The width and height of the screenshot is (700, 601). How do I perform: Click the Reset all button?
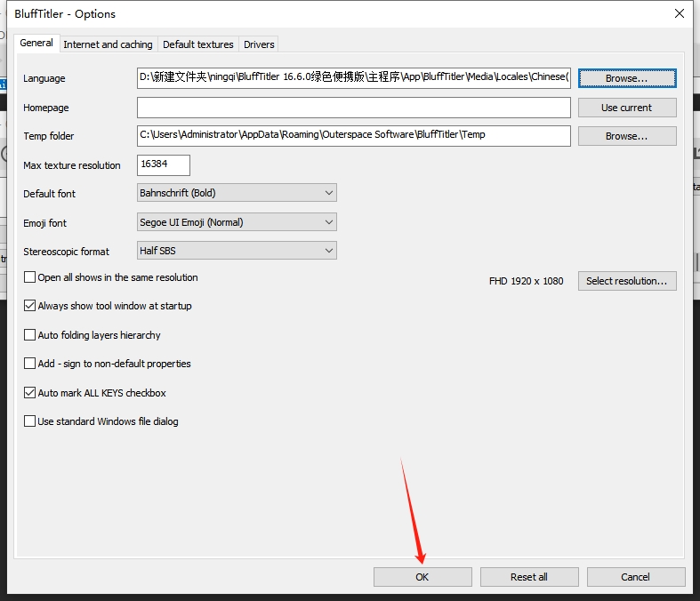[529, 577]
